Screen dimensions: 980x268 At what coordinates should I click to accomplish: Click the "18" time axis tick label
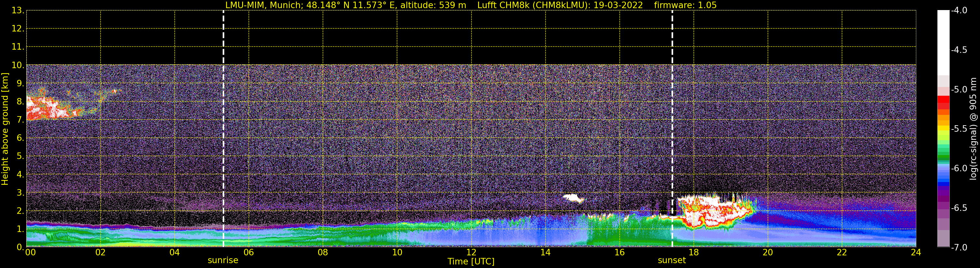[x=694, y=253]
